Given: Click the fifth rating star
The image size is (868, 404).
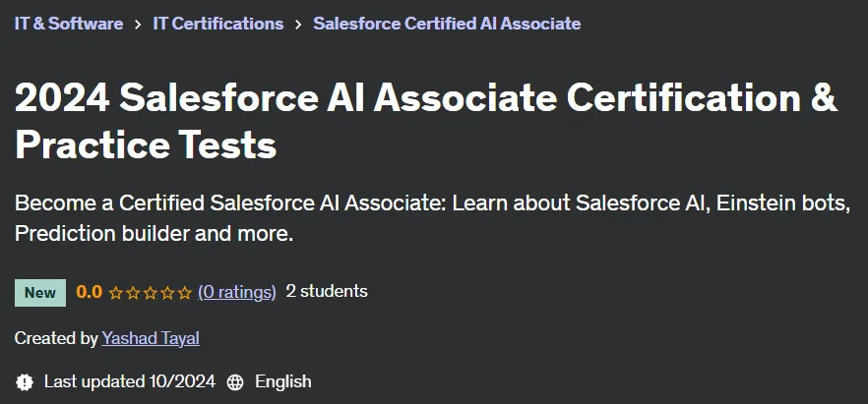Looking at the screenshot, I should (185, 292).
